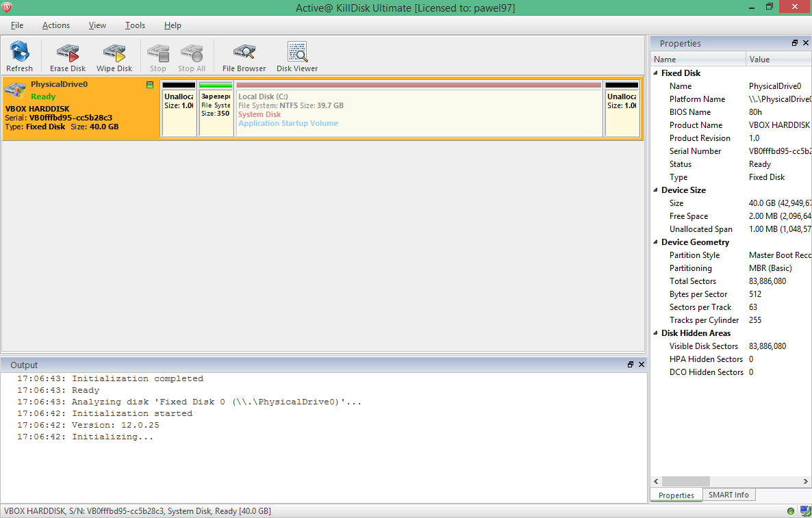This screenshot has height=518, width=812.
Task: Select the Local Disk (C:) partition
Action: pos(418,109)
